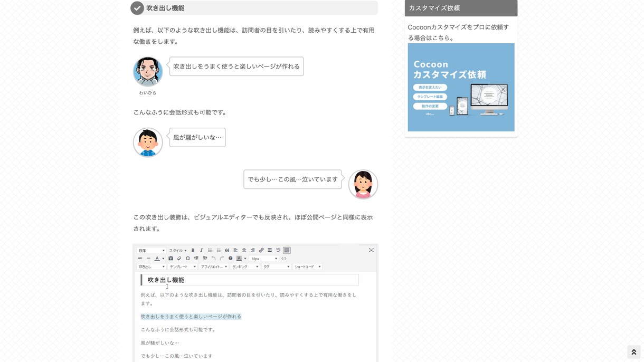Click the scroll-to-top double chevron button
The width and height of the screenshot is (644, 362).
tap(634, 352)
